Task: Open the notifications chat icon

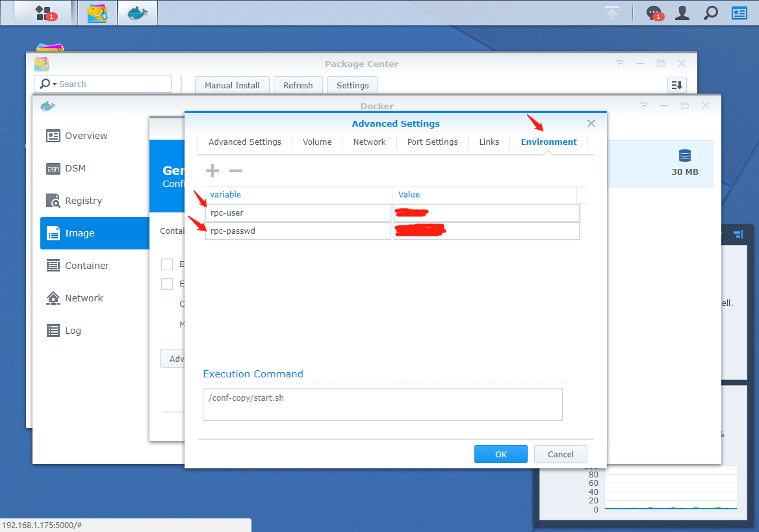Action: pyautogui.click(x=654, y=13)
